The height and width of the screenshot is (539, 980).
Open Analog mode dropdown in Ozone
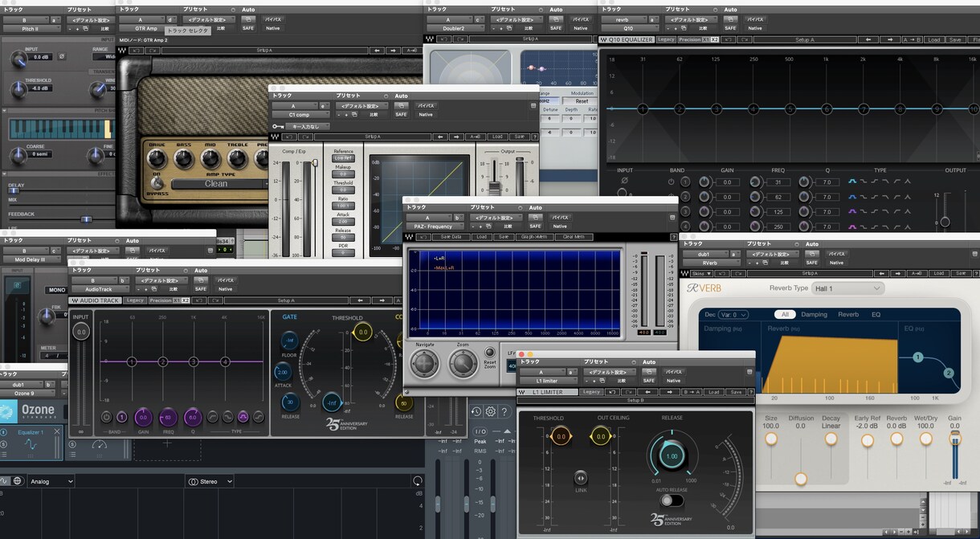[x=51, y=481]
